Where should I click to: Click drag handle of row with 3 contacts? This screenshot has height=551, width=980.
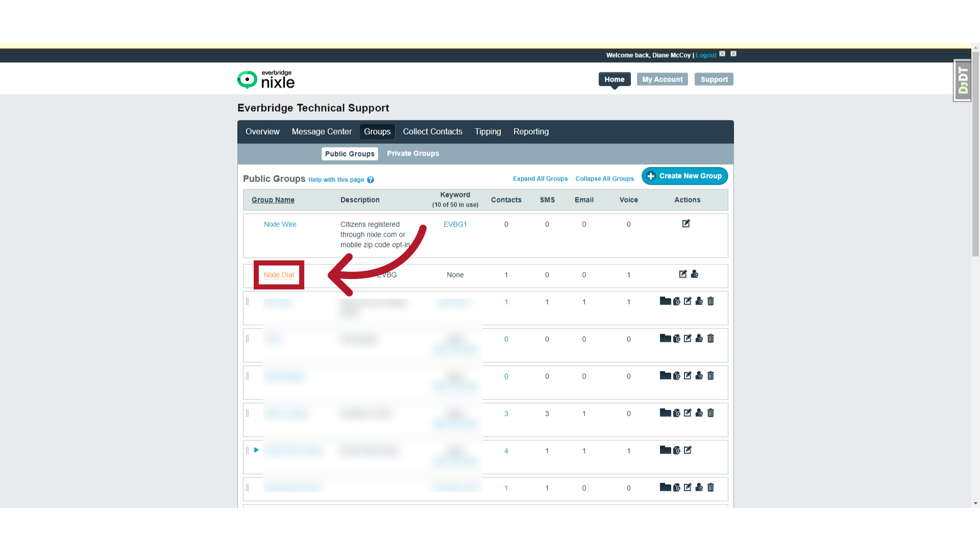248,413
